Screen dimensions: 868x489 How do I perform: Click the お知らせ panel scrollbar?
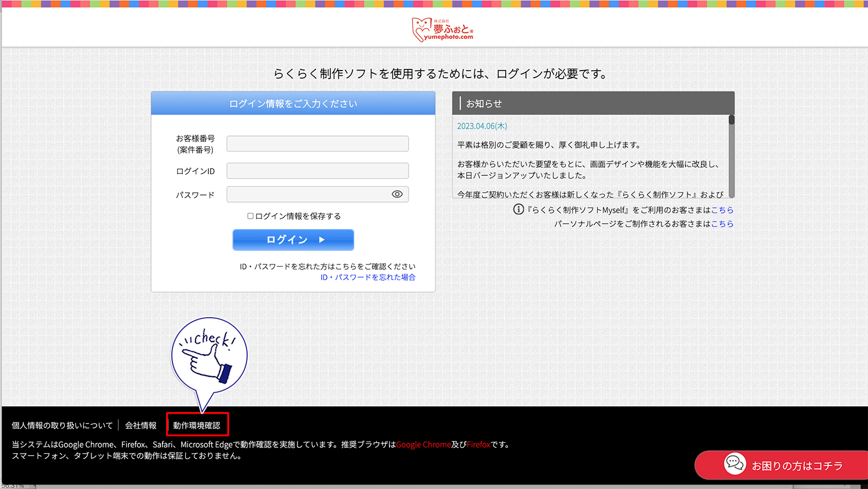(731, 156)
